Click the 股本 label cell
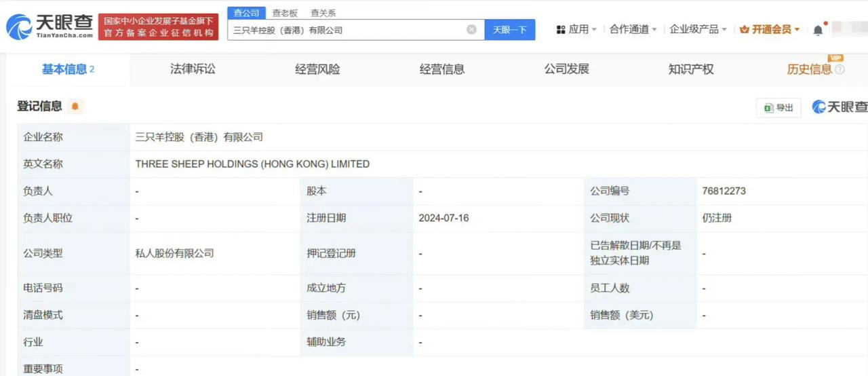The width and height of the screenshot is (868, 376). [357, 191]
